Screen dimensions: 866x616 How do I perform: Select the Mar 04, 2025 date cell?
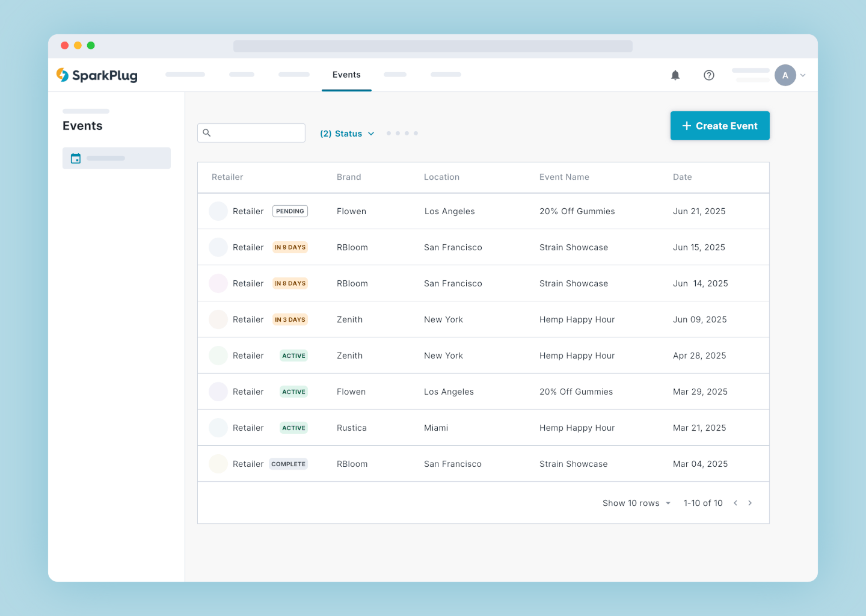700,464
